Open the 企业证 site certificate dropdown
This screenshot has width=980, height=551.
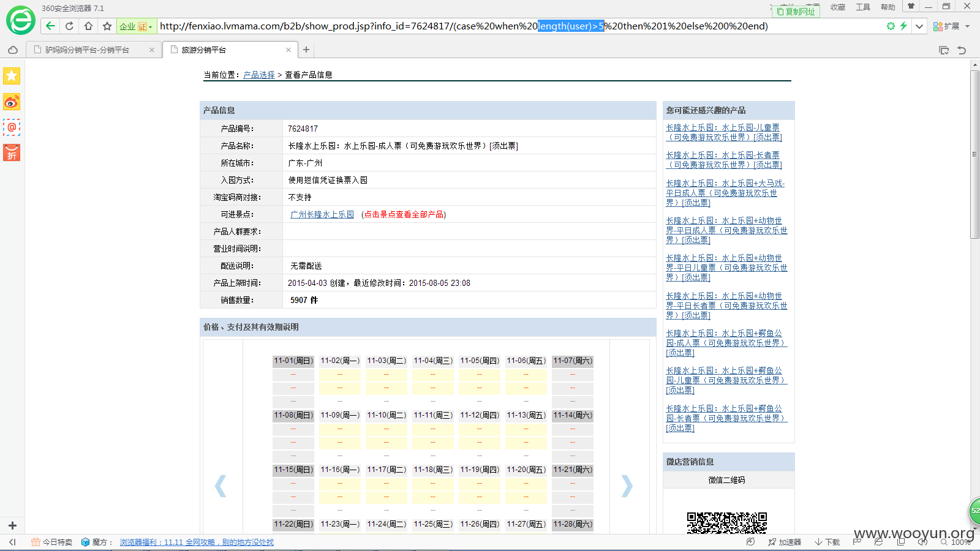point(136,26)
